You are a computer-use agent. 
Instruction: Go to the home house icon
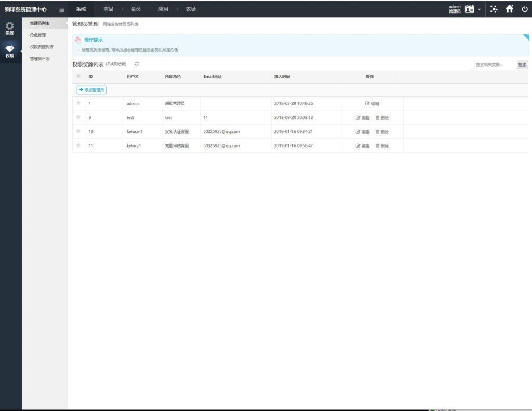(x=510, y=9)
